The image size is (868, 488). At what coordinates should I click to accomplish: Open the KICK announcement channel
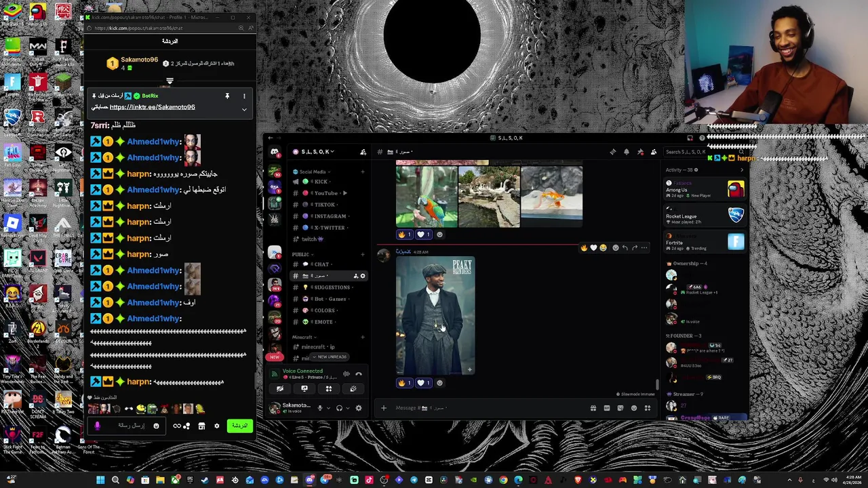point(330,182)
